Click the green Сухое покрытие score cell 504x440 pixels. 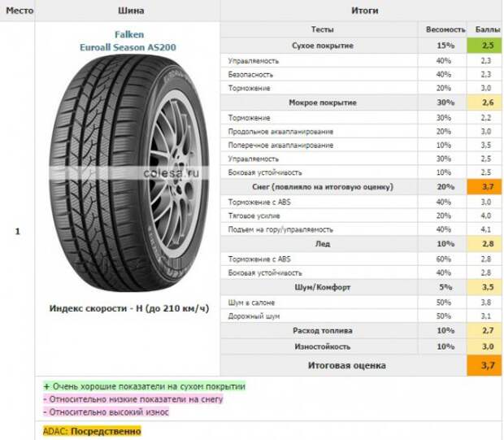pos(486,46)
